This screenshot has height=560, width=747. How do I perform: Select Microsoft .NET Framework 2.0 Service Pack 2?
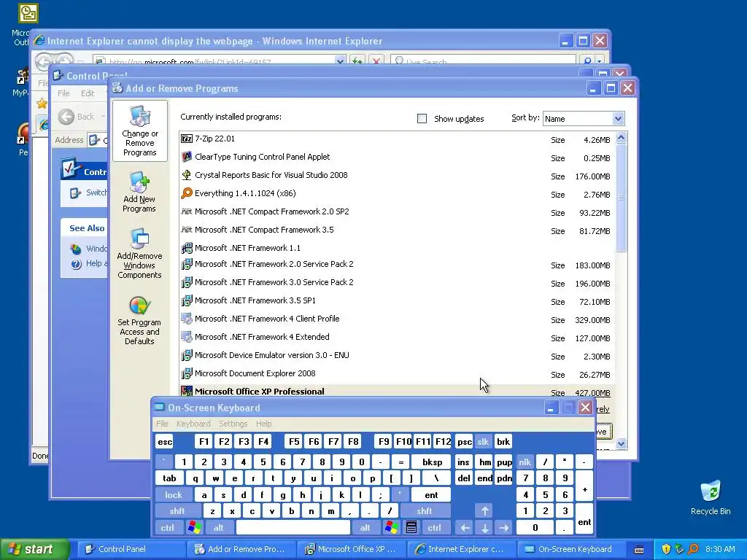[x=398, y=264]
